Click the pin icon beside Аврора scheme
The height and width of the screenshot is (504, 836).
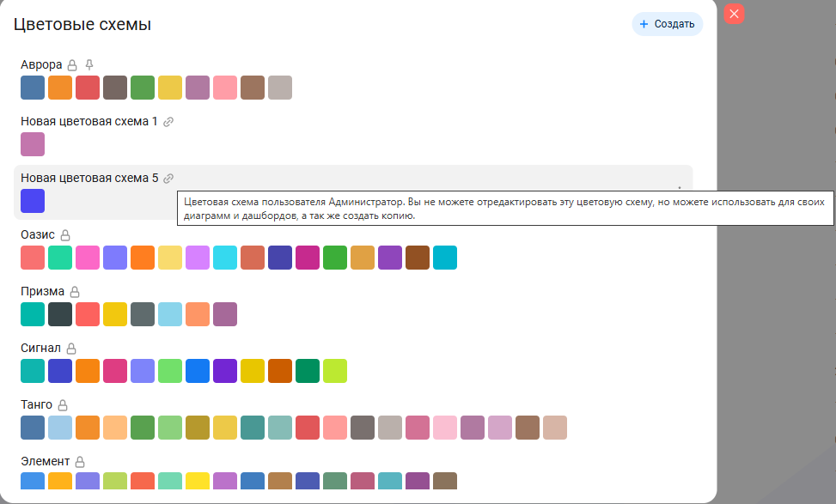[89, 65]
